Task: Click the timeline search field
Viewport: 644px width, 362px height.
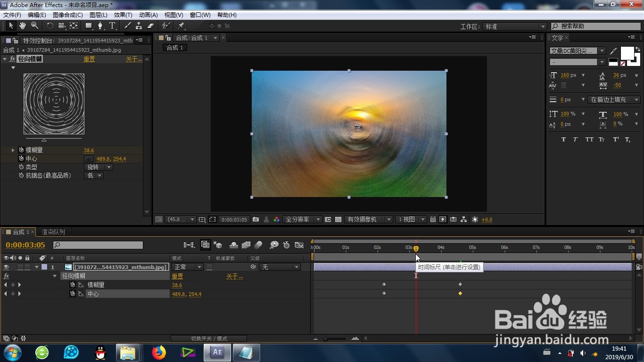Action: tap(98, 245)
